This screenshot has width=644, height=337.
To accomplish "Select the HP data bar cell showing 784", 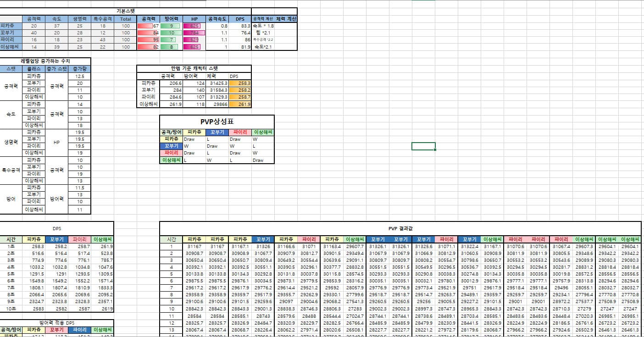I will click(194, 33).
